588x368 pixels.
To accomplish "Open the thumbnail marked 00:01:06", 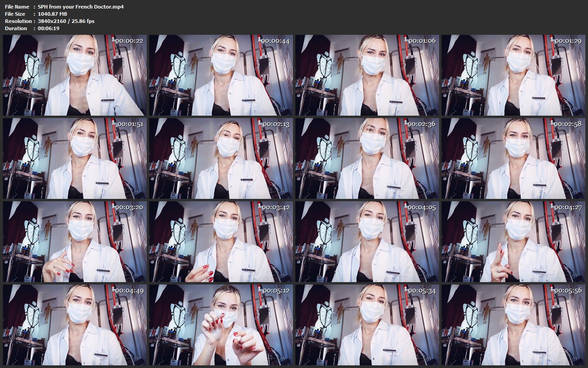I will click(x=367, y=76).
